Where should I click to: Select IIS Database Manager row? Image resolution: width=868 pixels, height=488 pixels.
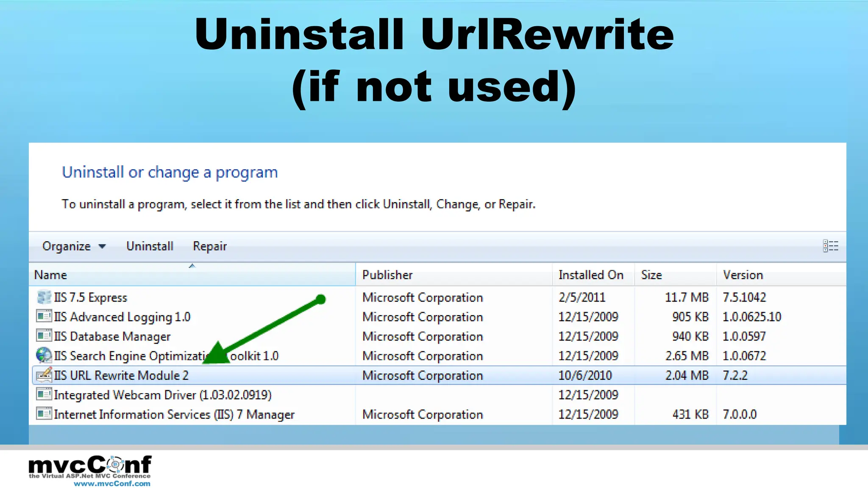pyautogui.click(x=439, y=336)
